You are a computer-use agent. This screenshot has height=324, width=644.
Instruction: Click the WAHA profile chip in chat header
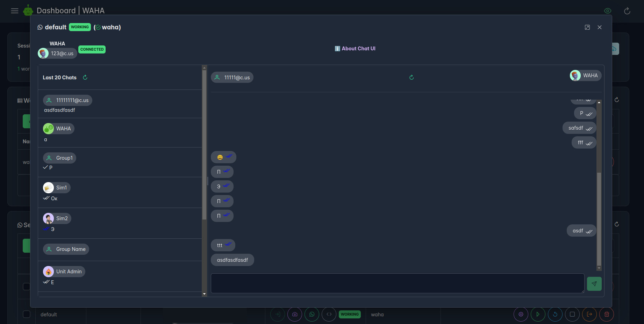point(586,75)
